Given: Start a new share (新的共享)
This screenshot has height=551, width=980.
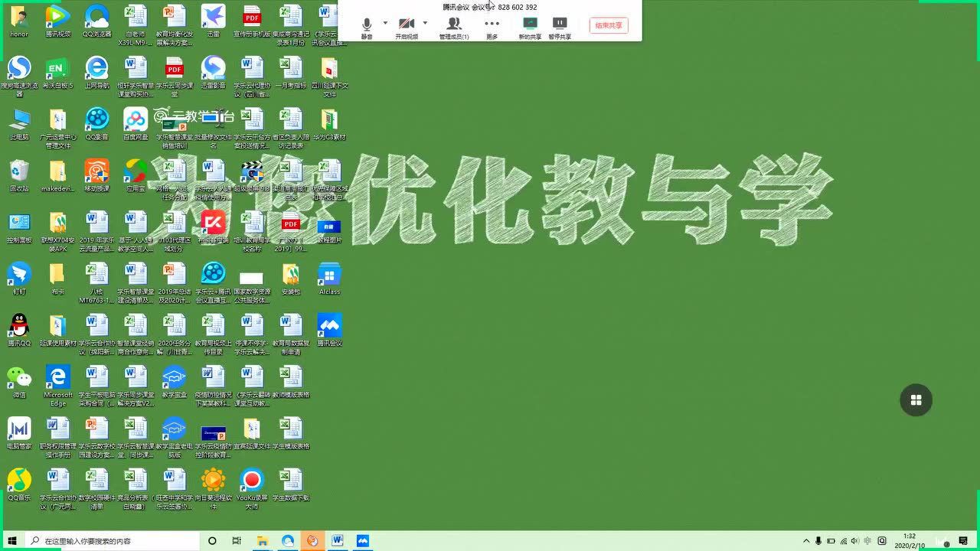Looking at the screenshot, I should pos(530,28).
